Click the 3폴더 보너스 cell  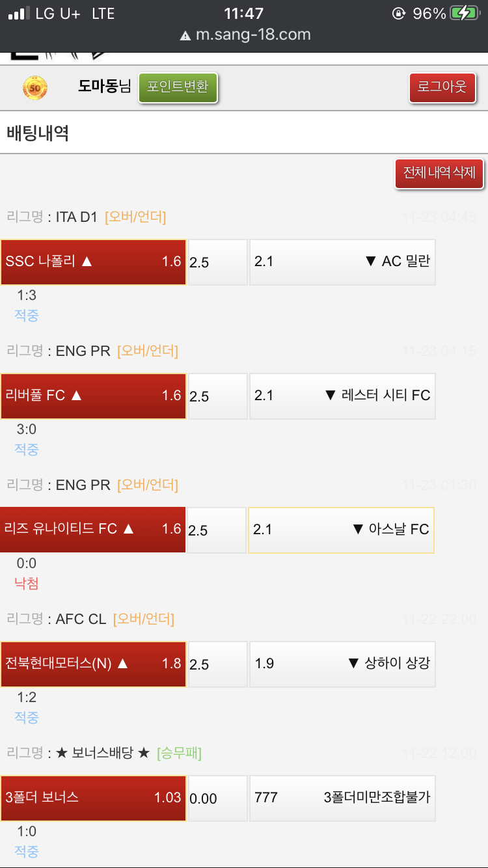93,798
